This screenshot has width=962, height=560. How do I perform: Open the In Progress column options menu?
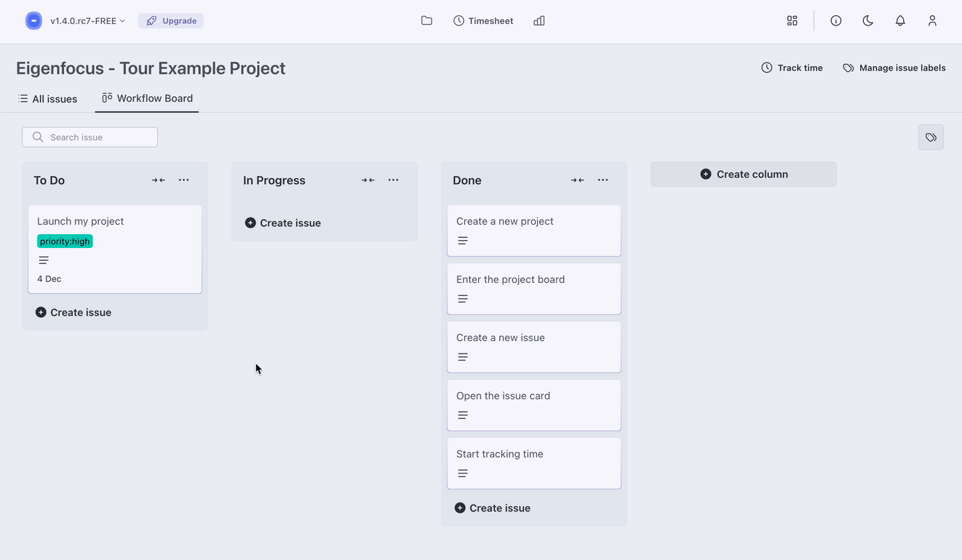point(394,180)
